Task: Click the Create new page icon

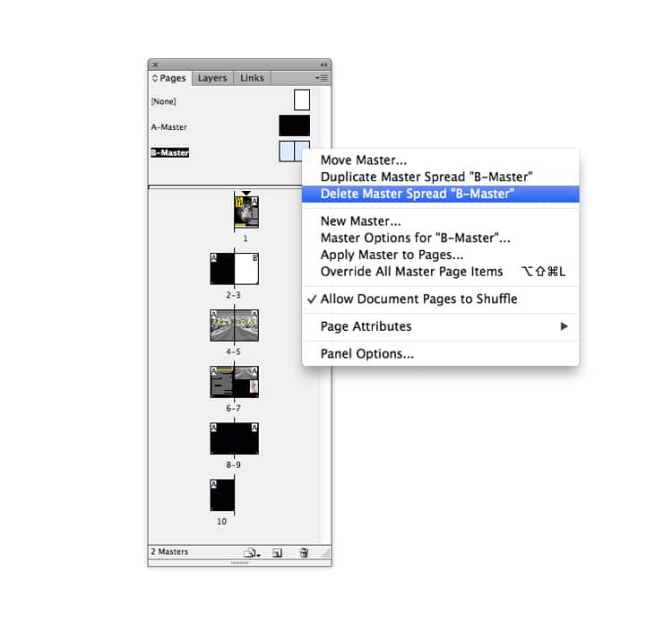Action: (x=277, y=553)
